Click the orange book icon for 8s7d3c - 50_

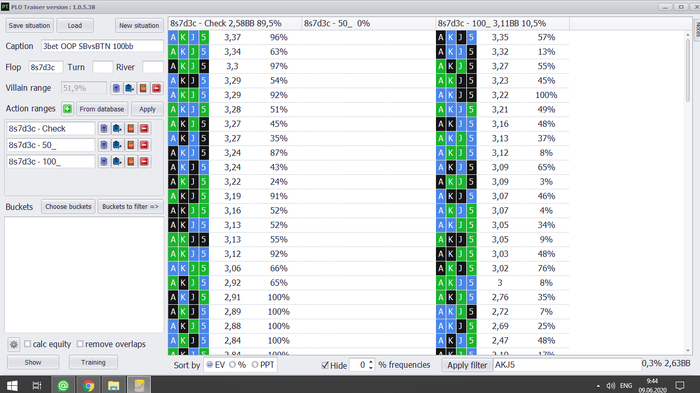pos(130,145)
